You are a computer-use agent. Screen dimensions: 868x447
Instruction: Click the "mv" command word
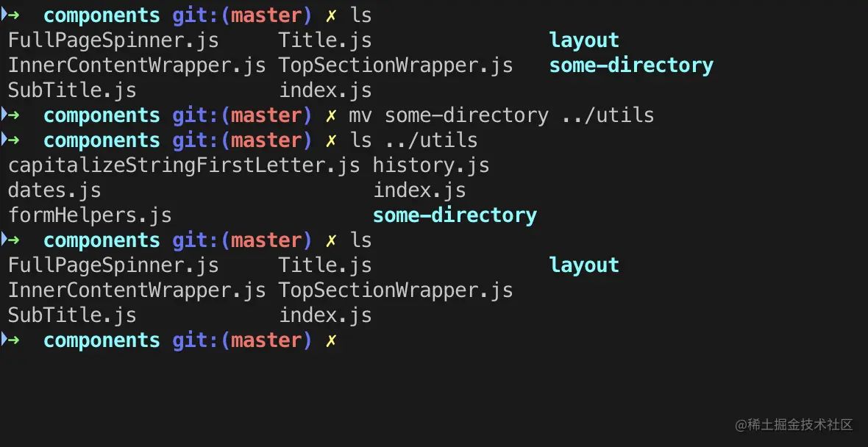pos(360,115)
